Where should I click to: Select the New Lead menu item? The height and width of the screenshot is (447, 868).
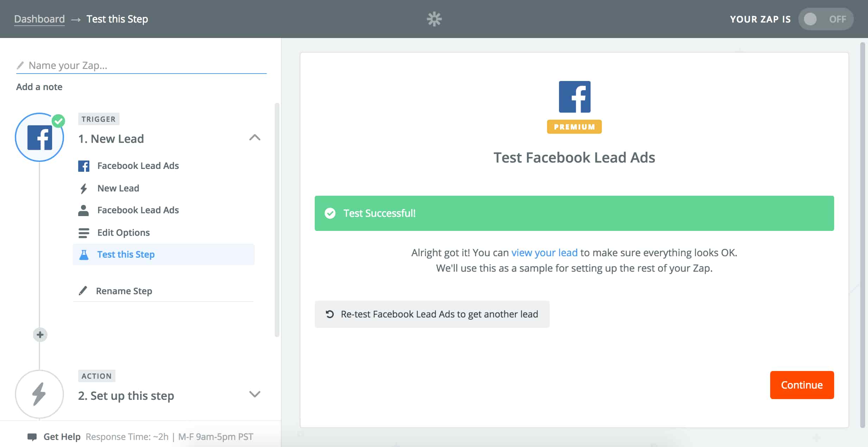pos(164,188)
